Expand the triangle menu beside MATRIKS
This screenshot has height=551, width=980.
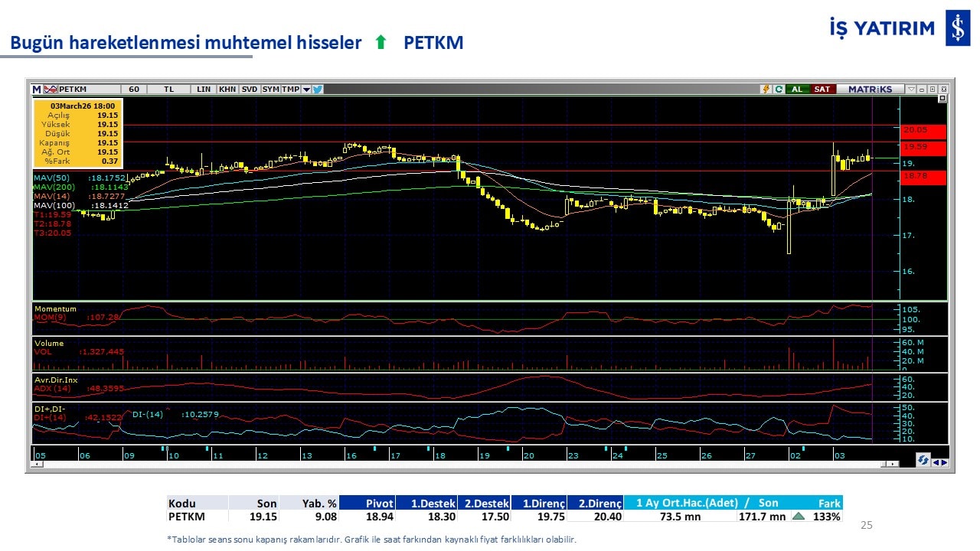[910, 89]
